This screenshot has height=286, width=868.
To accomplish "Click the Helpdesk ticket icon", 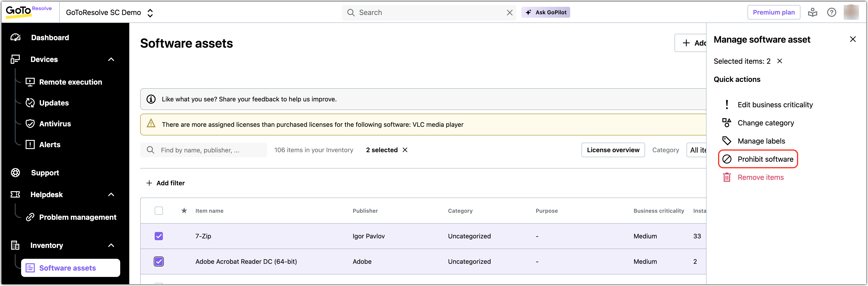I will 15,194.
